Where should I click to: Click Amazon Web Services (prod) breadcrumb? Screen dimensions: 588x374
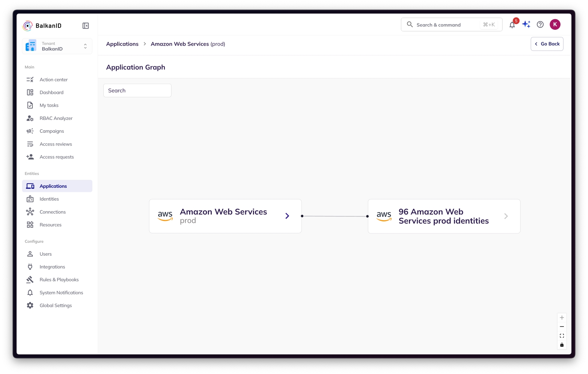tap(188, 44)
